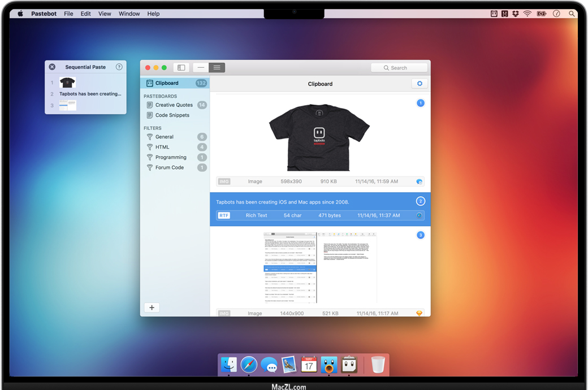Click the add pasteboard plus button

152,307
